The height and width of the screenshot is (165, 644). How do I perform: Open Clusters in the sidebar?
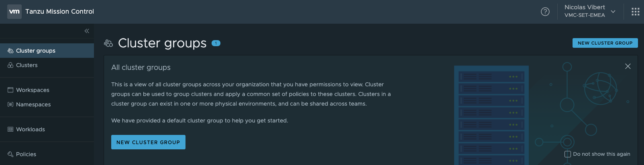click(27, 65)
